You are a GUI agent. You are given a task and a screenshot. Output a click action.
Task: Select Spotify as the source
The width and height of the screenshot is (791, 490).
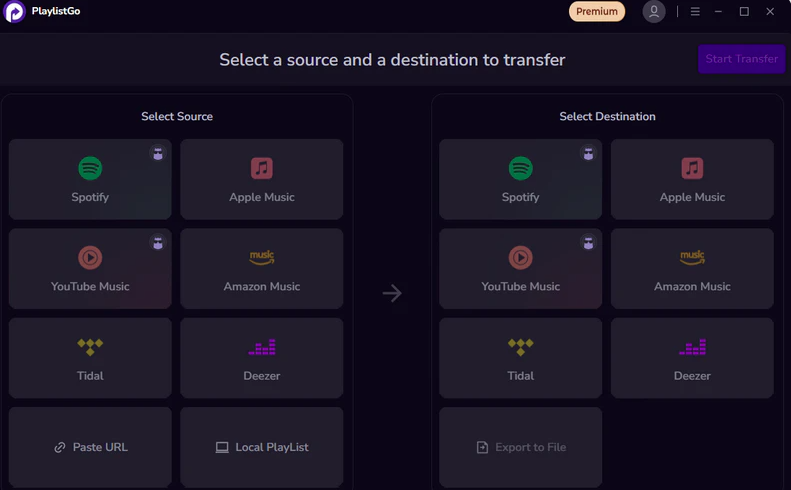point(90,179)
